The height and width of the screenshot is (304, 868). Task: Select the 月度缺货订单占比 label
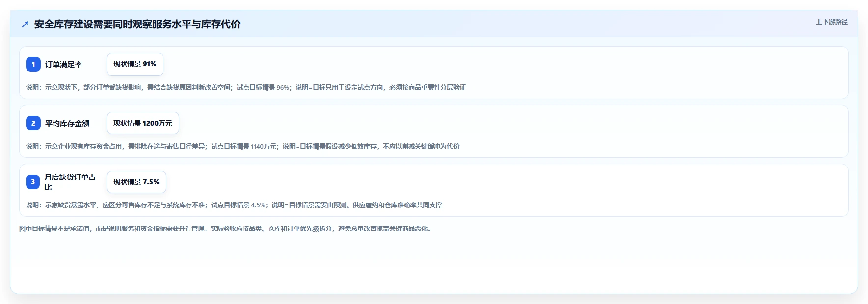click(70, 182)
